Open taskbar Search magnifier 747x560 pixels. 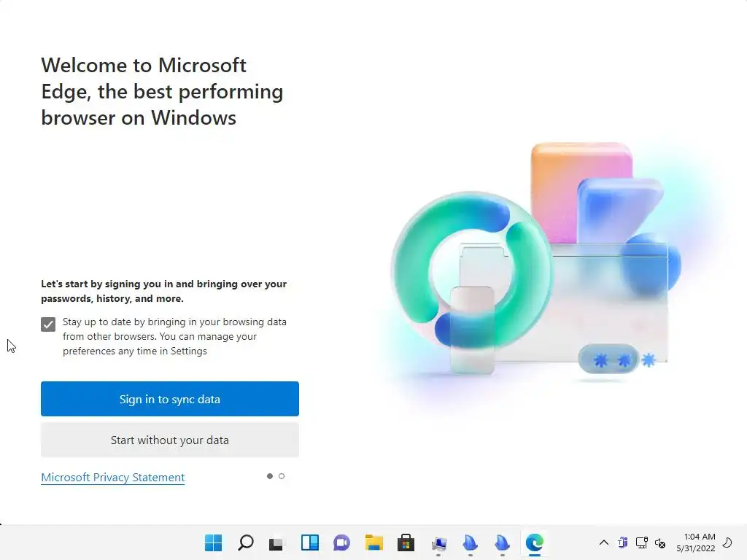click(x=246, y=542)
